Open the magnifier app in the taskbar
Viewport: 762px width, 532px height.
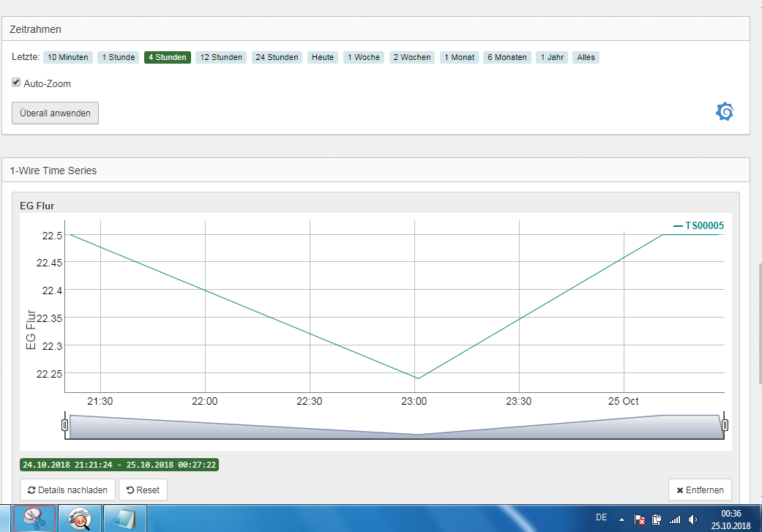pyautogui.click(x=80, y=519)
